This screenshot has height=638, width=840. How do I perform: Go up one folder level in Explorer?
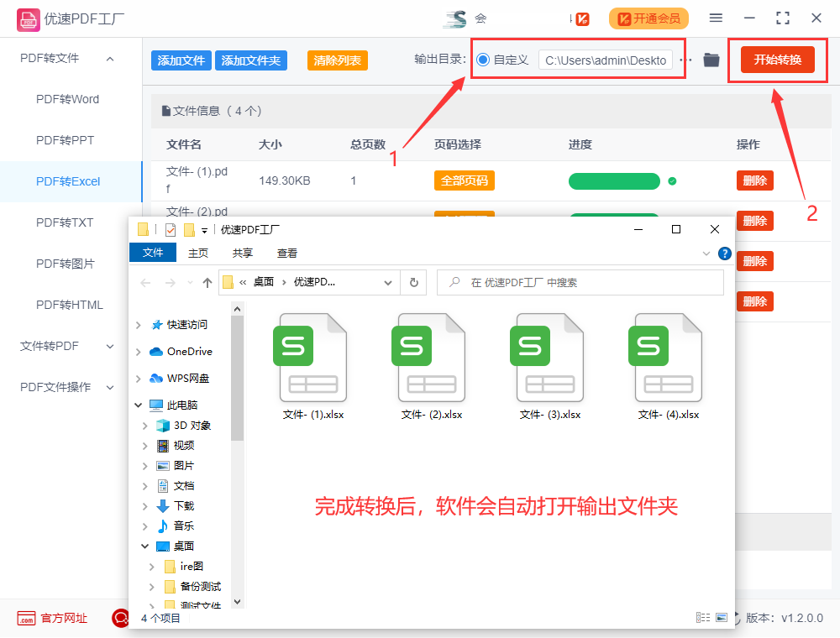coord(207,283)
